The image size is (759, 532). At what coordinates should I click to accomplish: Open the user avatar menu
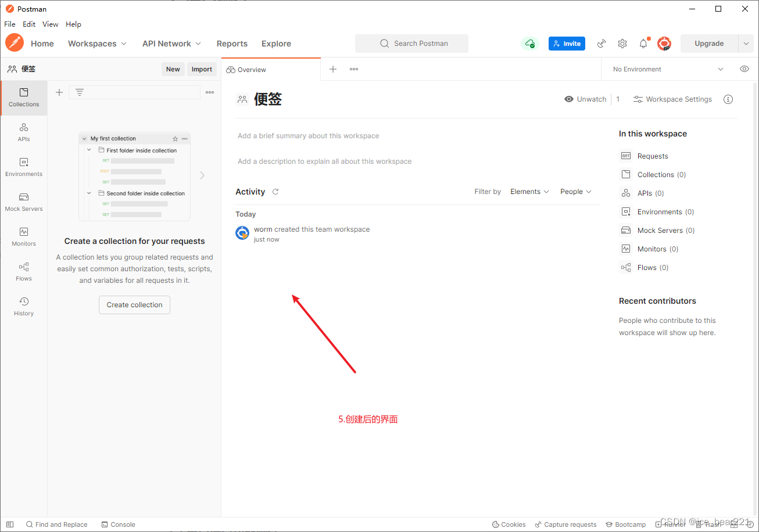click(664, 44)
